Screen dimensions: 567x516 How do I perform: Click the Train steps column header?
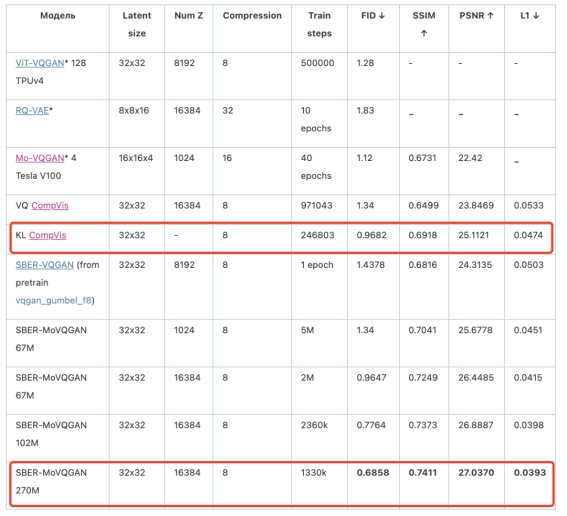pyautogui.click(x=319, y=24)
